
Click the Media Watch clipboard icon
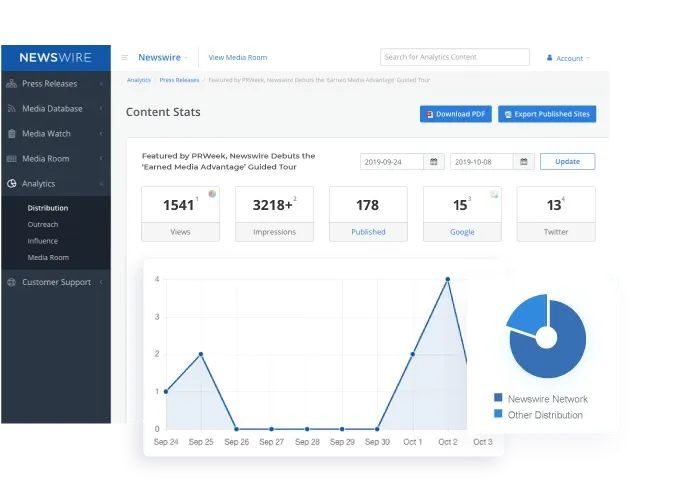click(11, 134)
